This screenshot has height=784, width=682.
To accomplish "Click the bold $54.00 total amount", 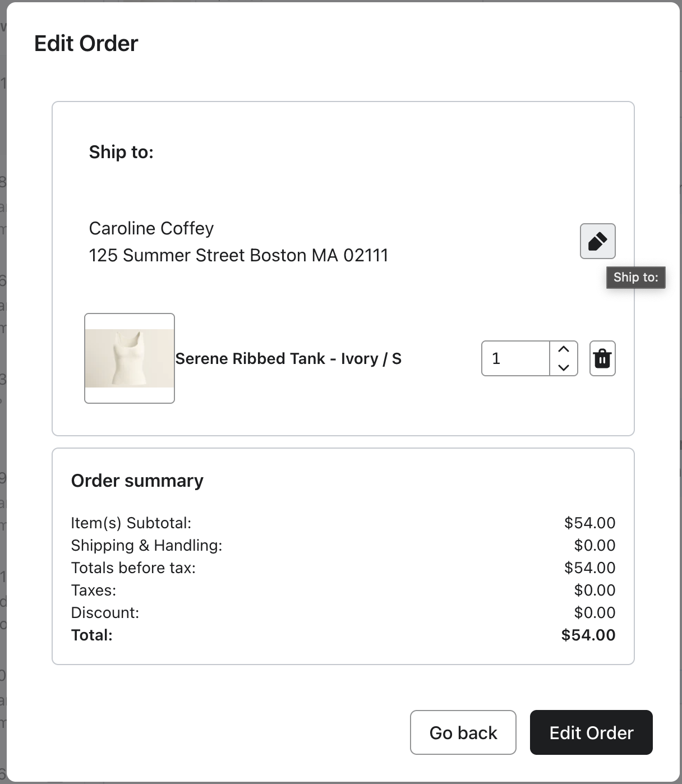I will (x=588, y=635).
